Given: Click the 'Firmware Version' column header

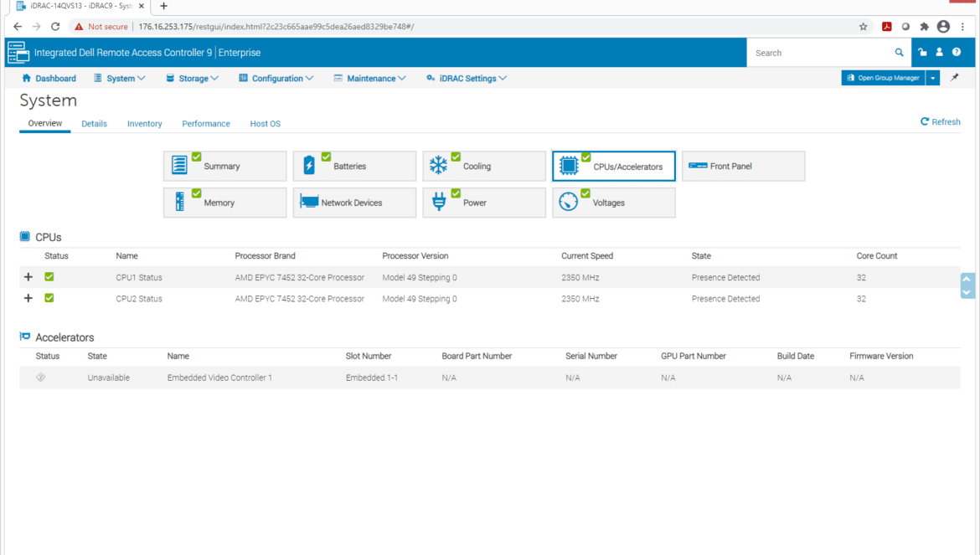Looking at the screenshot, I should pyautogui.click(x=881, y=356).
